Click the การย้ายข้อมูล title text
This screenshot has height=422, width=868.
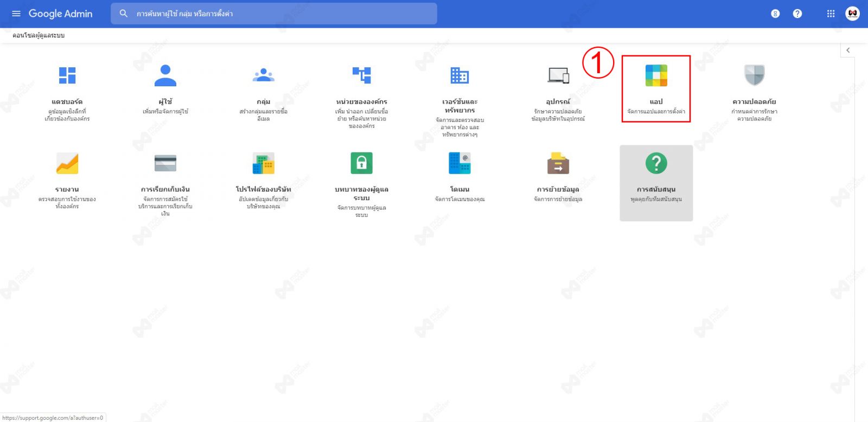point(558,190)
